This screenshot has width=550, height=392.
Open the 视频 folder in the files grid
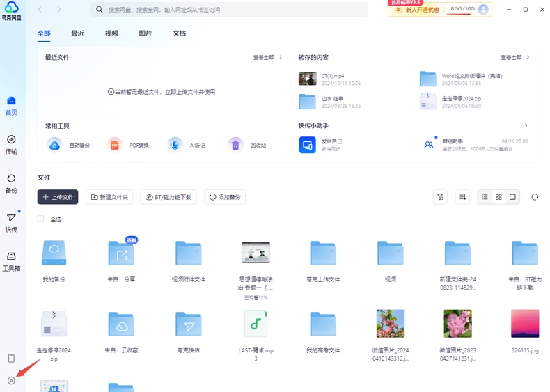tap(391, 253)
